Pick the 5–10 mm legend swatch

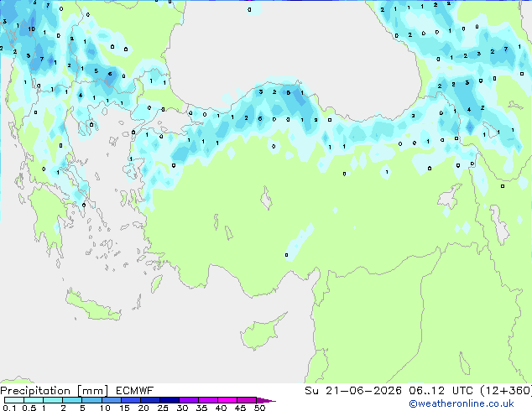91,400
